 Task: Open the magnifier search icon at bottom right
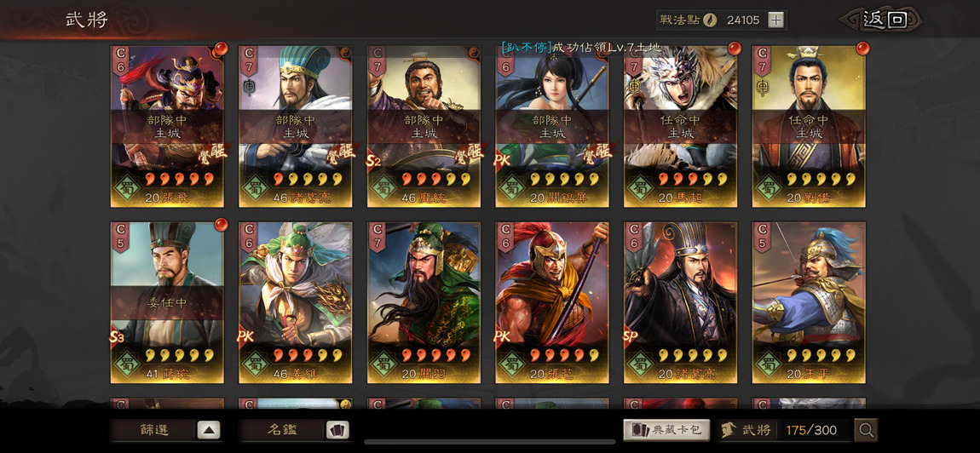tap(866, 430)
